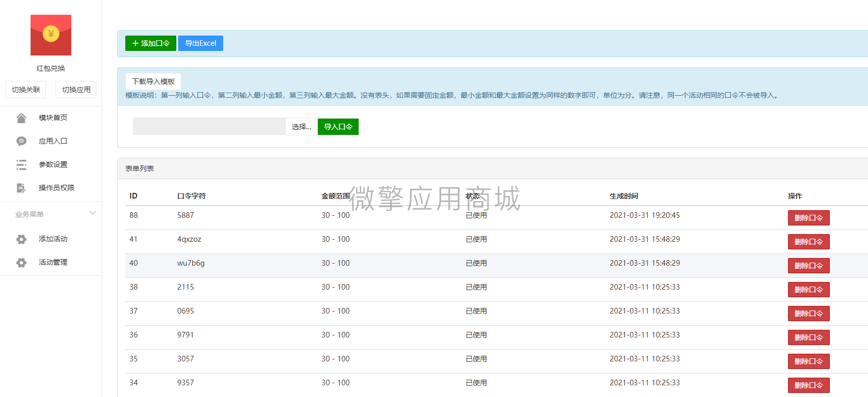This screenshot has height=397, width=868.
Task: Click 下载导入模板 button
Action: [153, 81]
